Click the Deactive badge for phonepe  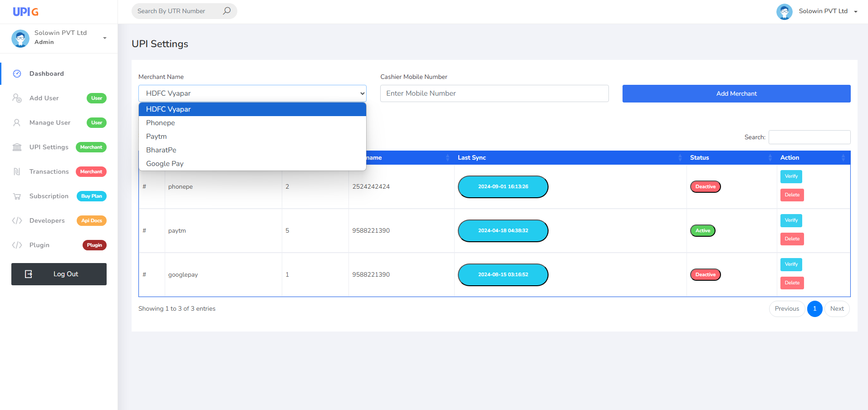pyautogui.click(x=706, y=187)
